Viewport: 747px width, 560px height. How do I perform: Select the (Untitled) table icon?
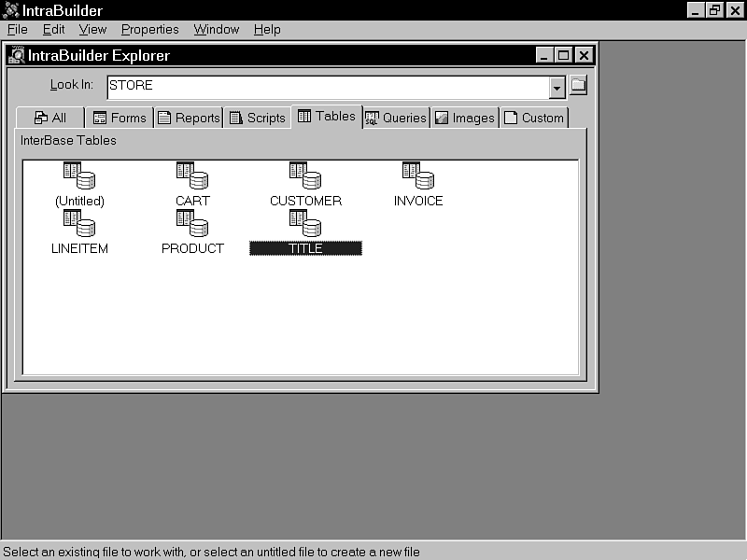79,176
